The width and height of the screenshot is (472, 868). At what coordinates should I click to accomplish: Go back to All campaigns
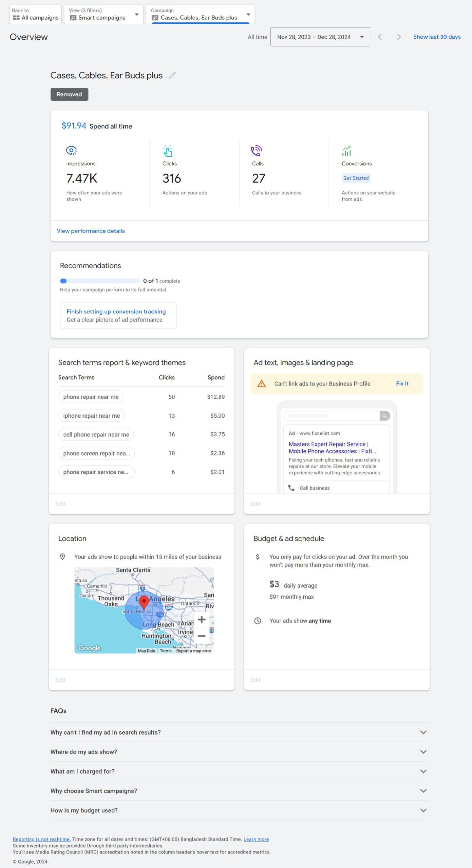(x=35, y=15)
